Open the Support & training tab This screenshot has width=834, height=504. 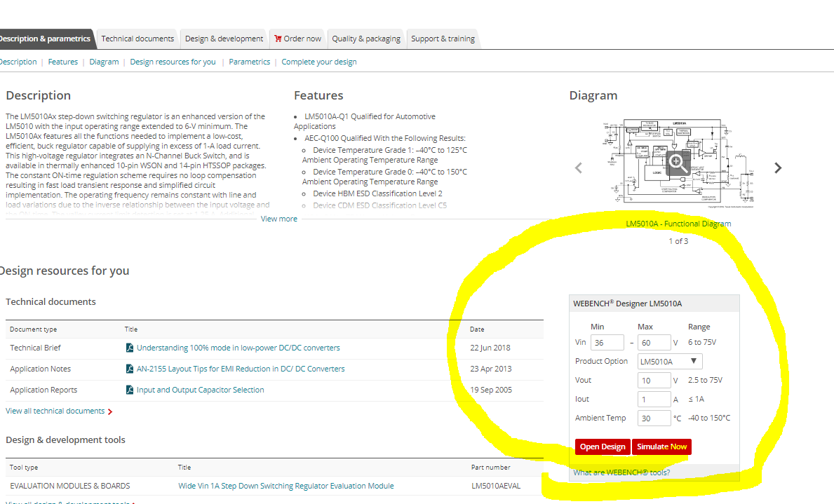443,39
